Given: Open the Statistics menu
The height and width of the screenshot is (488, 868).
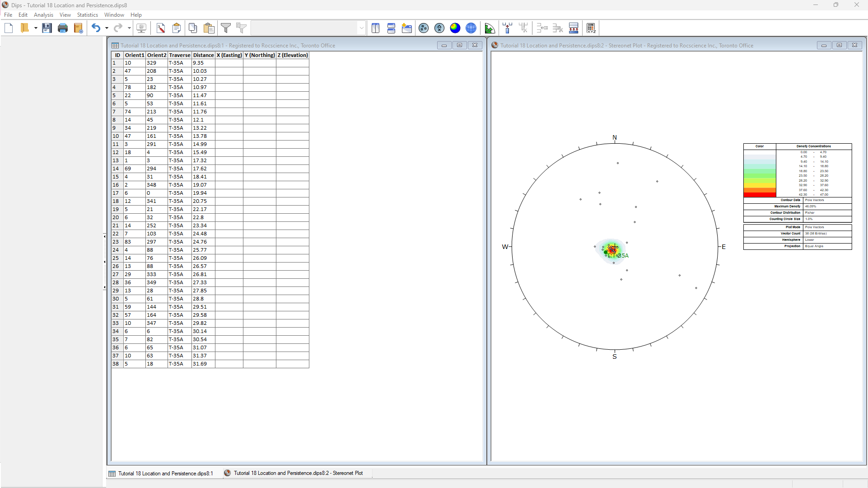Looking at the screenshot, I should (88, 15).
